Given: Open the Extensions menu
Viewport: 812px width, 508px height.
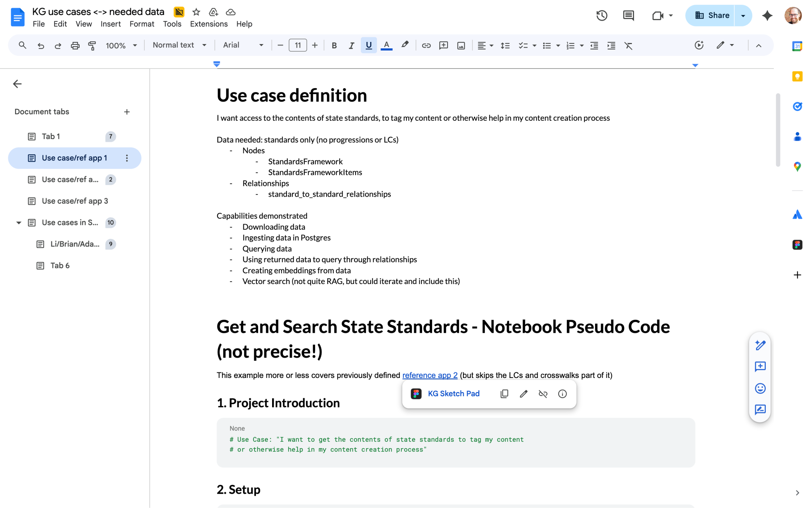Looking at the screenshot, I should pyautogui.click(x=208, y=24).
